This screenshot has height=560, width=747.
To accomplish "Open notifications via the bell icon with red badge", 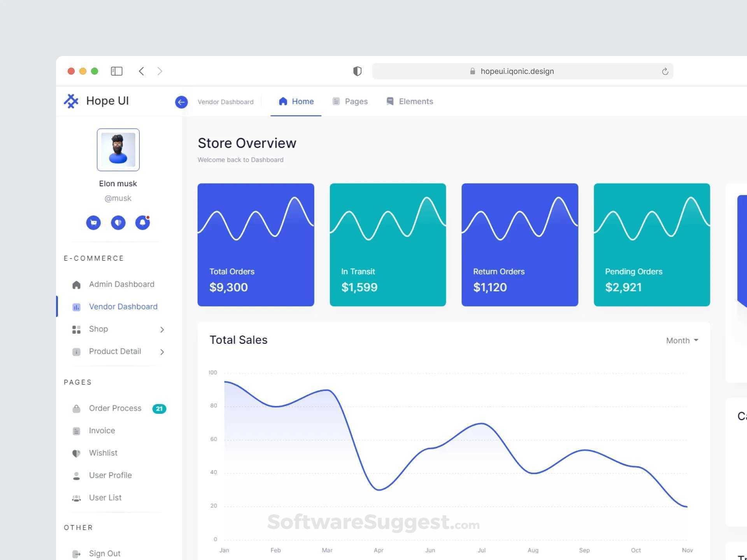I will pos(142,222).
